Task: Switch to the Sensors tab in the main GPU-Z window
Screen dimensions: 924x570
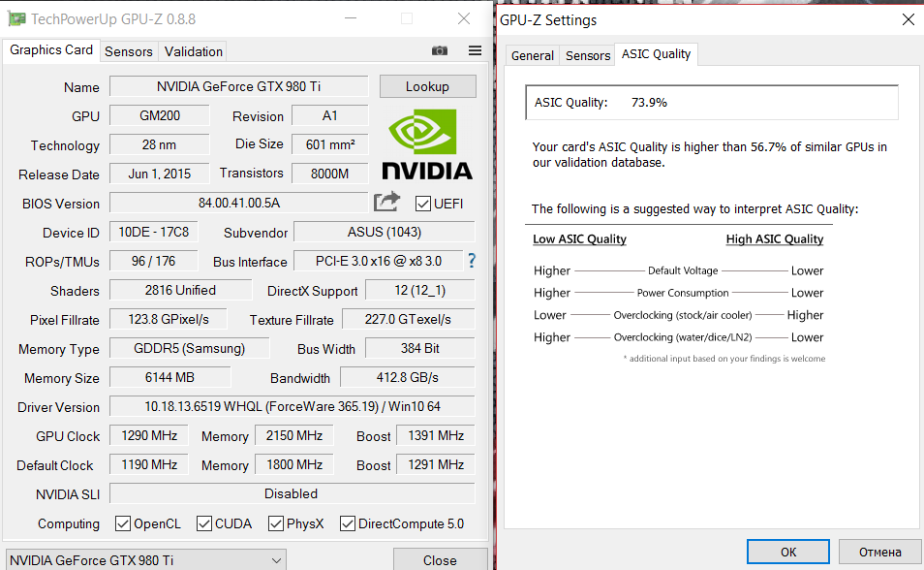Action: 129,52
